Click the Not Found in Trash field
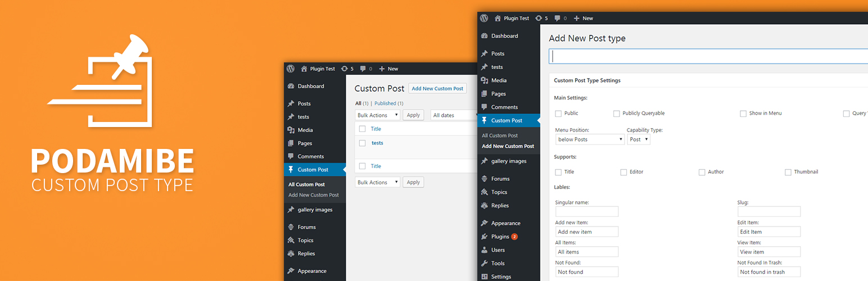Image resolution: width=868 pixels, height=281 pixels. click(x=769, y=272)
